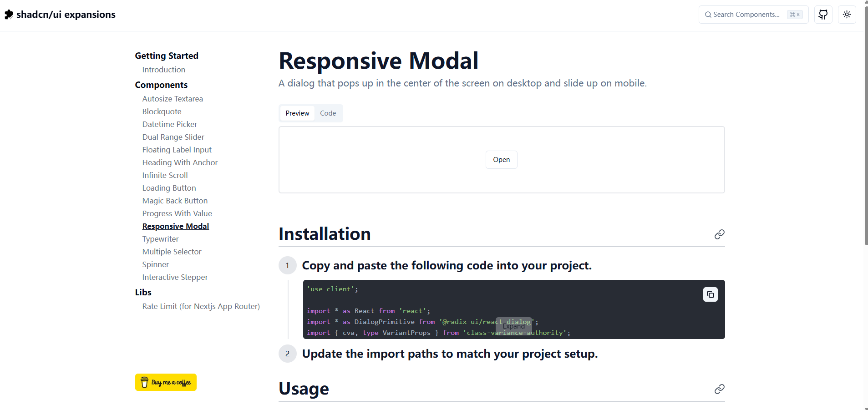The height and width of the screenshot is (410, 868).
Task: Click the Buy me a coffee badge
Action: (x=166, y=382)
